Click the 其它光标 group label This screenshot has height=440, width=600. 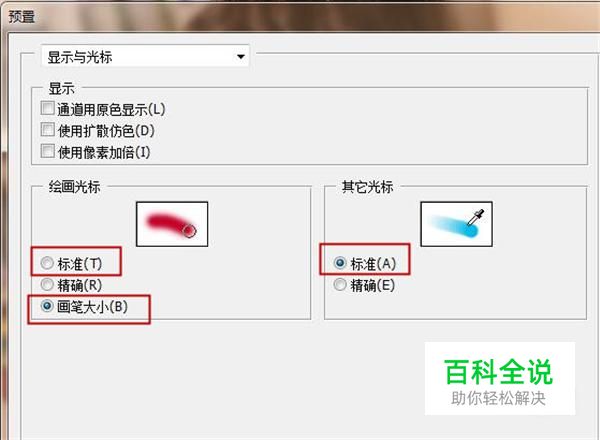tap(367, 187)
